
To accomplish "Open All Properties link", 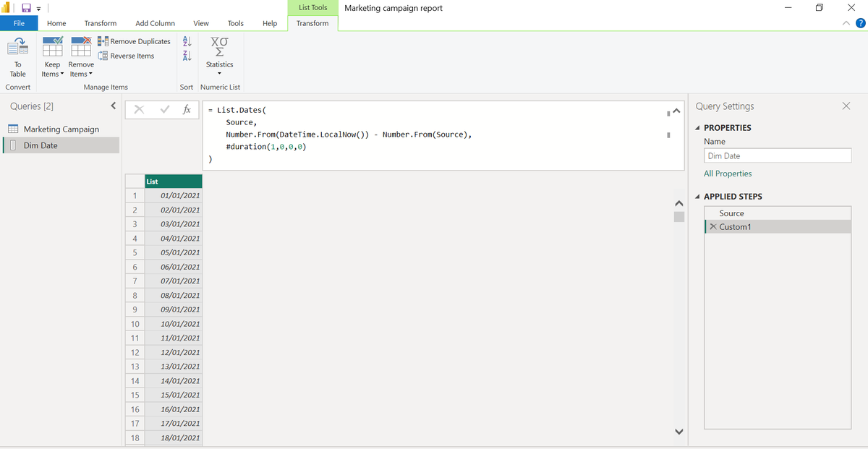I will (x=728, y=174).
